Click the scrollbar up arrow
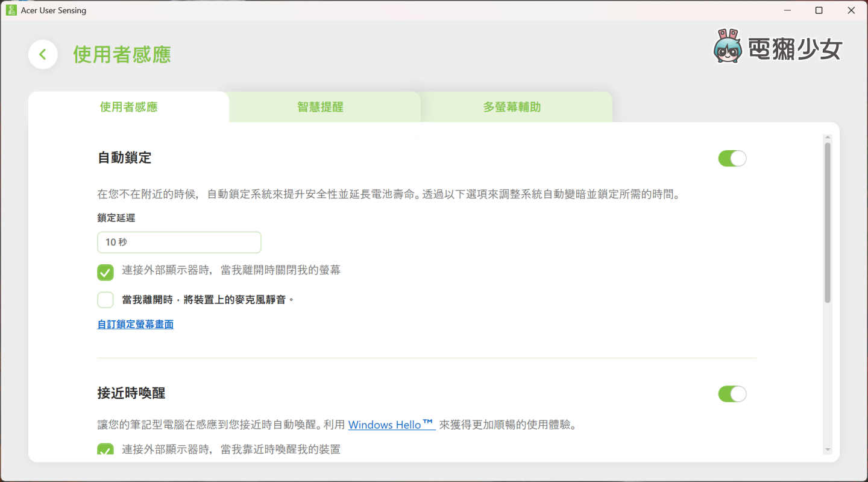The height and width of the screenshot is (482, 868). tap(828, 138)
